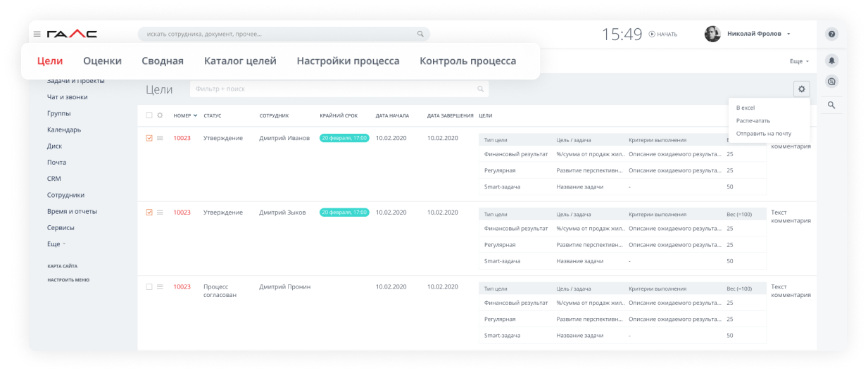The image size is (868, 373).
Task: Open Почта in the sidebar
Action: point(57,162)
